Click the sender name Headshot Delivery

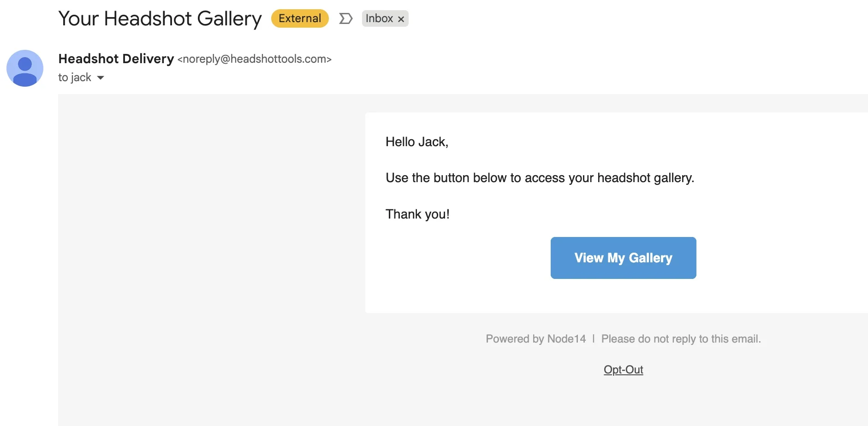pos(116,59)
